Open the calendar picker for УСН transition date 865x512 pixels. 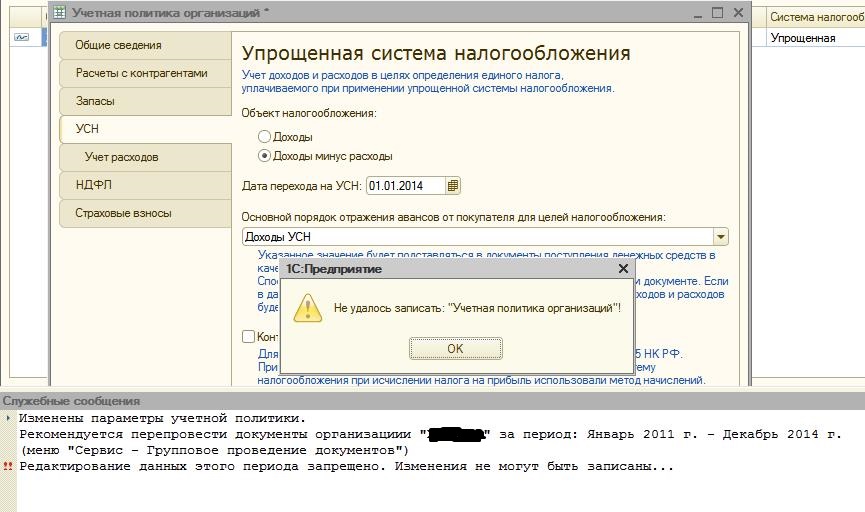[x=453, y=186]
